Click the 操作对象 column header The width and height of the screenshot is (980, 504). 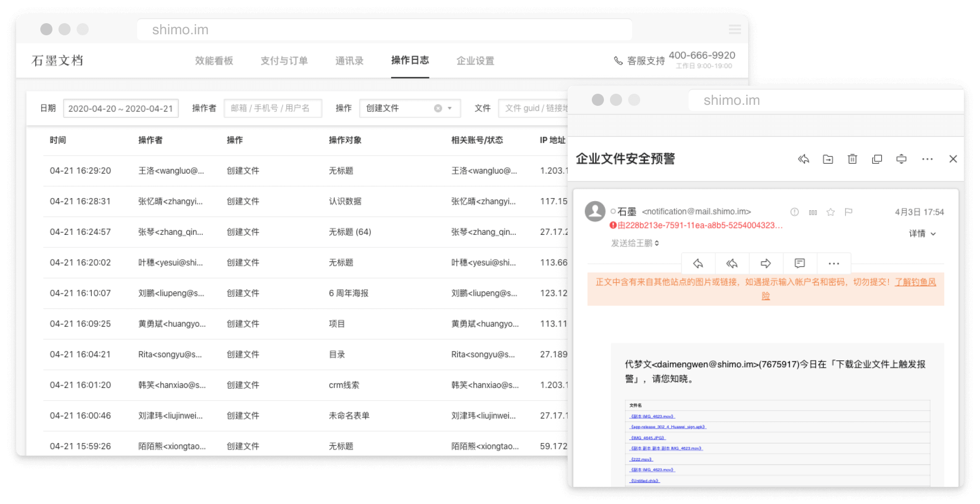[x=345, y=140]
